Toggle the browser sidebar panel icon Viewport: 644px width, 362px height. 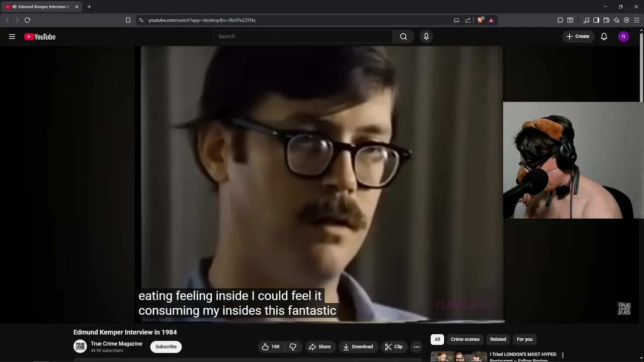coord(596,20)
